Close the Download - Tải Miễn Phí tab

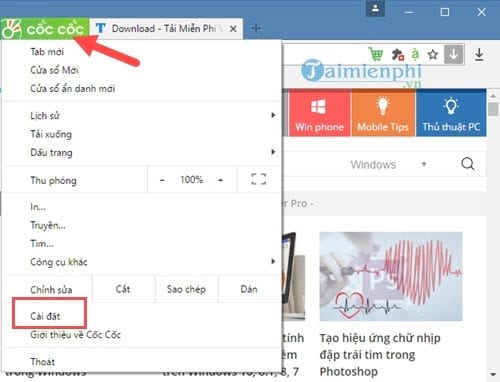coord(233,29)
